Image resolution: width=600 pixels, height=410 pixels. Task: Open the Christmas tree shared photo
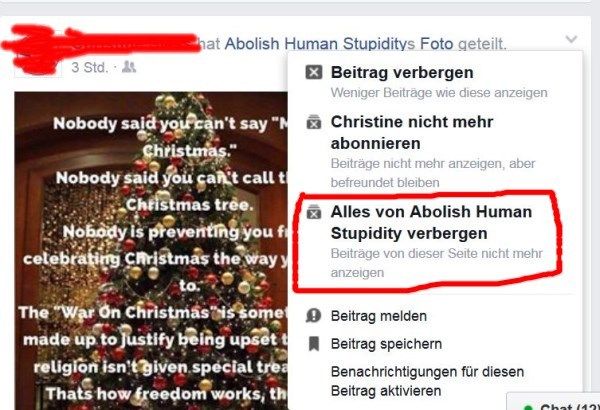[151, 251]
